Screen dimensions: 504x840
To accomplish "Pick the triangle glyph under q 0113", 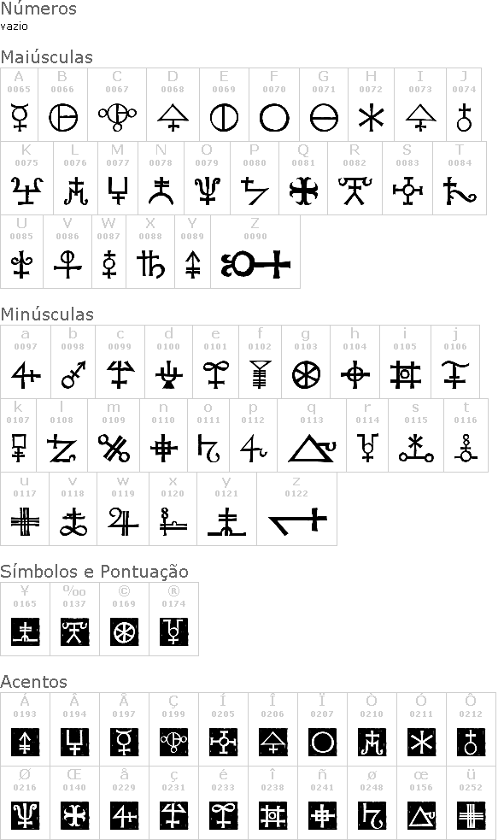I will (312, 448).
